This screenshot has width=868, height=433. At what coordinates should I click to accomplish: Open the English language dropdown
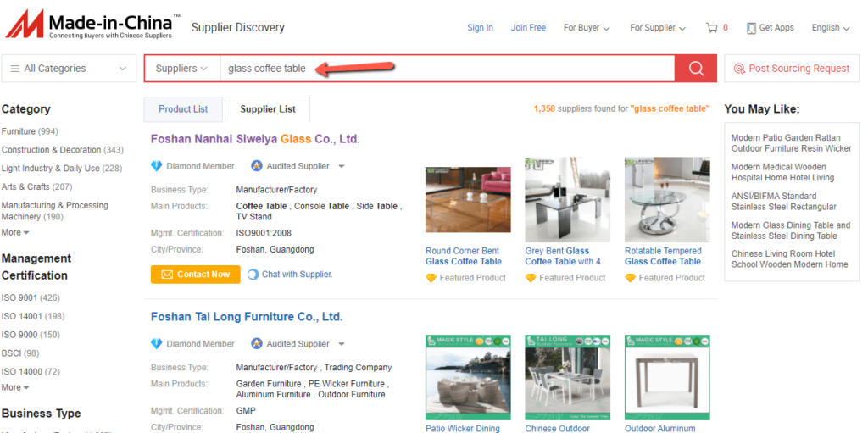coord(831,28)
